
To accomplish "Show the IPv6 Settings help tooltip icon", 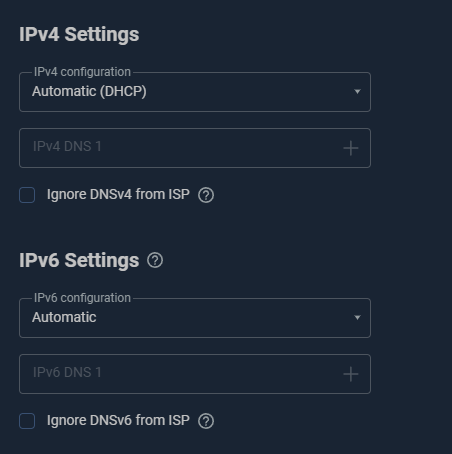I will point(155,260).
